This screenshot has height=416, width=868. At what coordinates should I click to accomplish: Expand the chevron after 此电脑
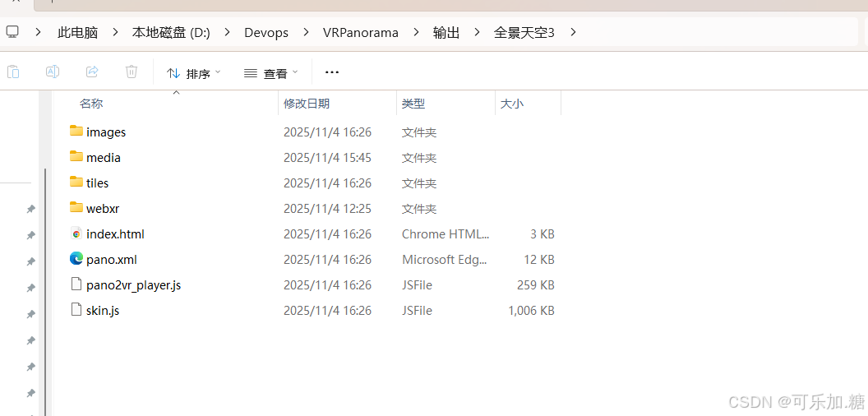[x=115, y=32]
